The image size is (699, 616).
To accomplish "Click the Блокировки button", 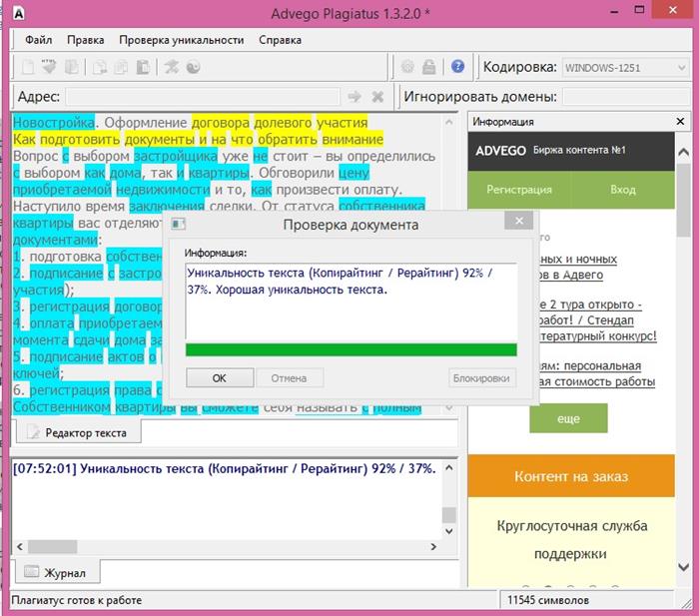I will [481, 378].
